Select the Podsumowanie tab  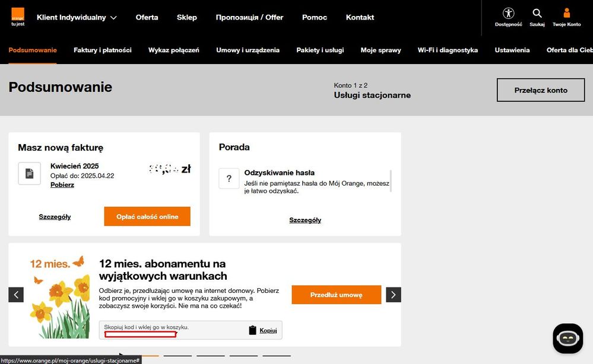pyautogui.click(x=33, y=50)
